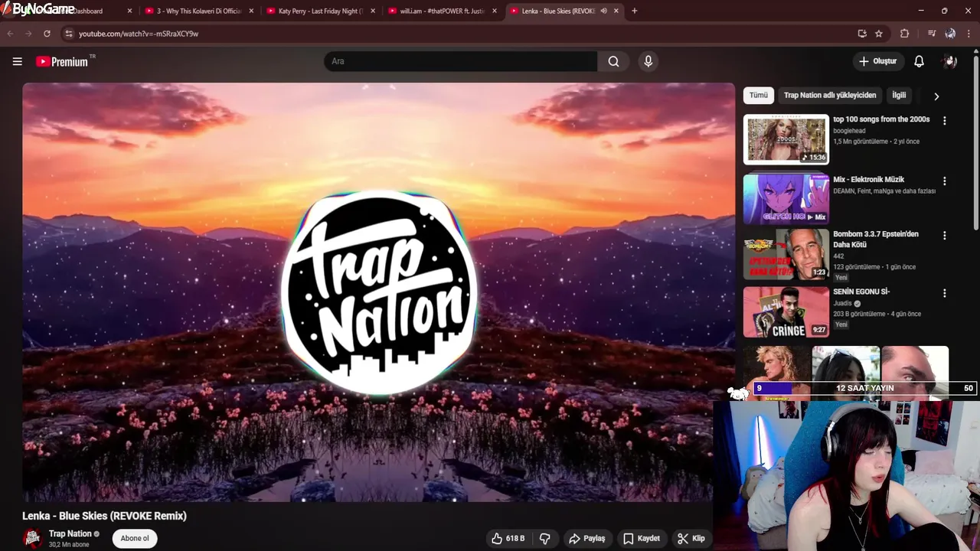The height and width of the screenshot is (551, 980).
Task: Open the Trap Nation channel name link
Action: pyautogui.click(x=70, y=534)
